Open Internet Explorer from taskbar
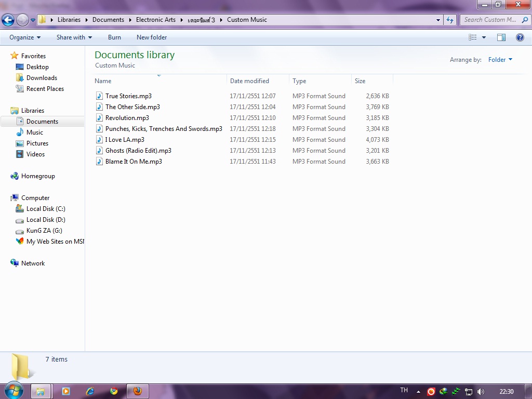 [x=90, y=392]
